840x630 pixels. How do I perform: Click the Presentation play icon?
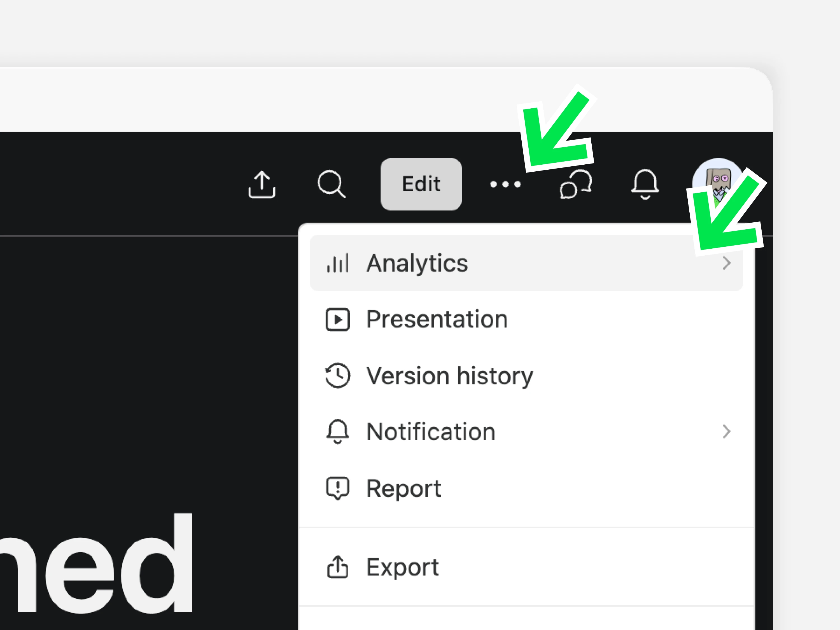(338, 319)
